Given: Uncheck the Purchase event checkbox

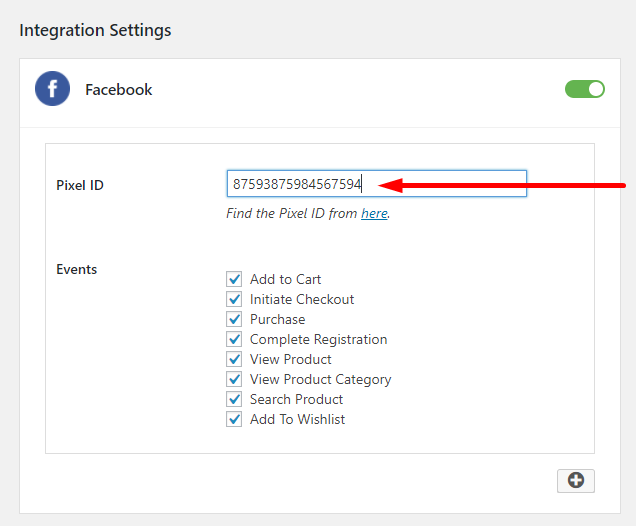Looking at the screenshot, I should pyautogui.click(x=234, y=319).
